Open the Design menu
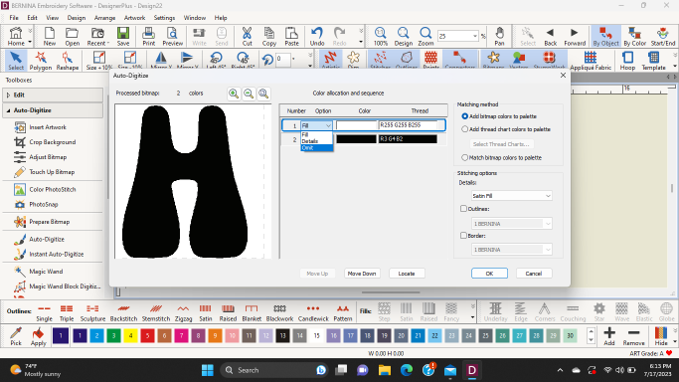 click(76, 18)
